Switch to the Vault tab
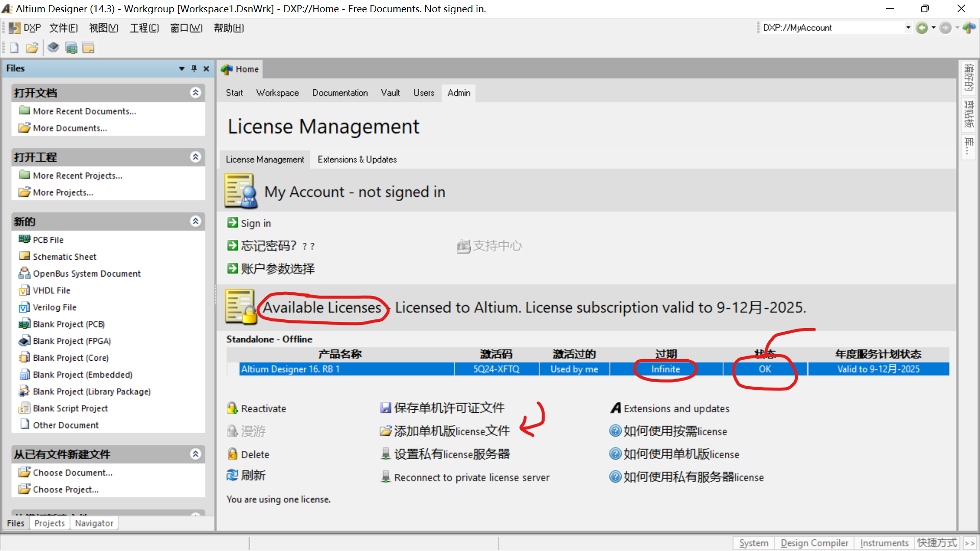The height and width of the screenshot is (551, 980). coord(390,93)
